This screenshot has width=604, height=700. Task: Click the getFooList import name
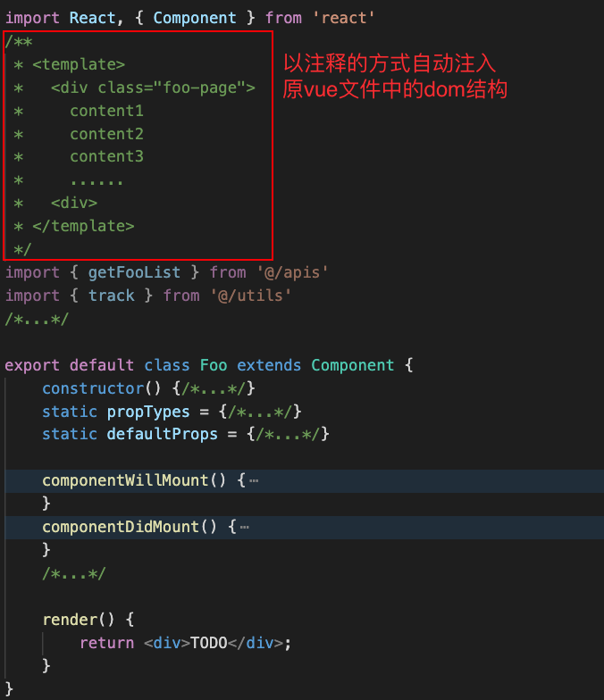tap(134, 272)
